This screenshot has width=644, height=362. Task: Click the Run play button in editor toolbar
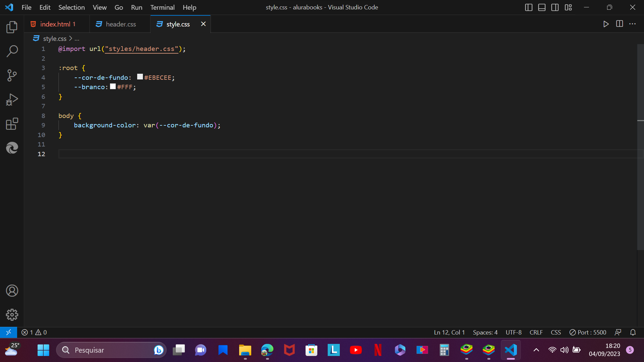click(x=606, y=24)
